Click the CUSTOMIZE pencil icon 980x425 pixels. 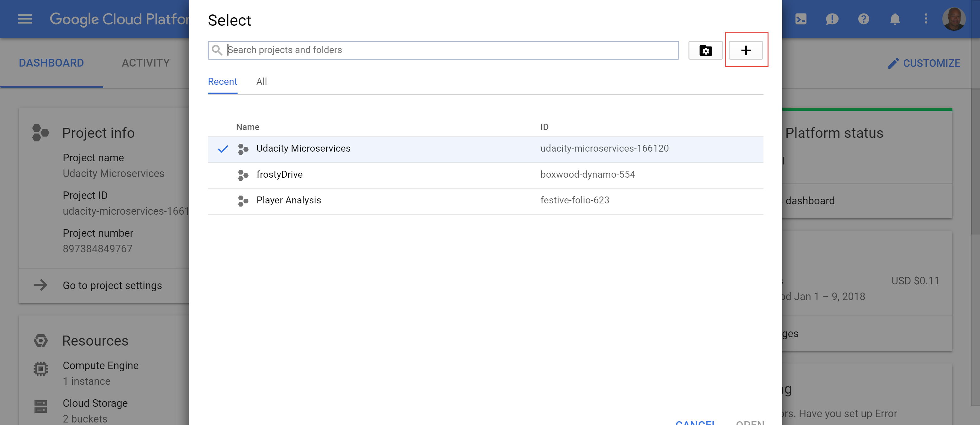point(893,63)
